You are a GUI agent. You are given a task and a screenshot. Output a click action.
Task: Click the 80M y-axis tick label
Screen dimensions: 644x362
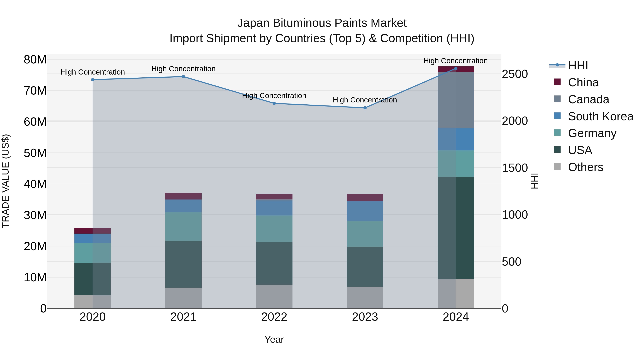coord(35,60)
